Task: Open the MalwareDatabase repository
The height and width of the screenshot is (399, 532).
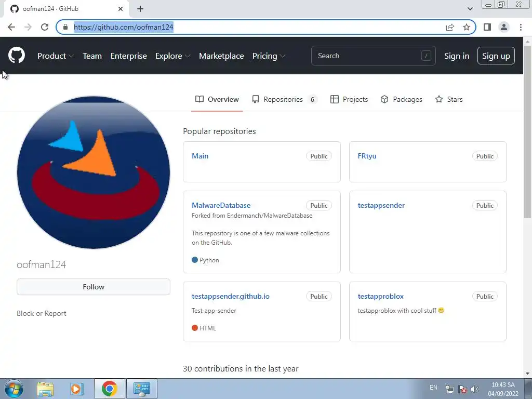Action: [x=221, y=205]
